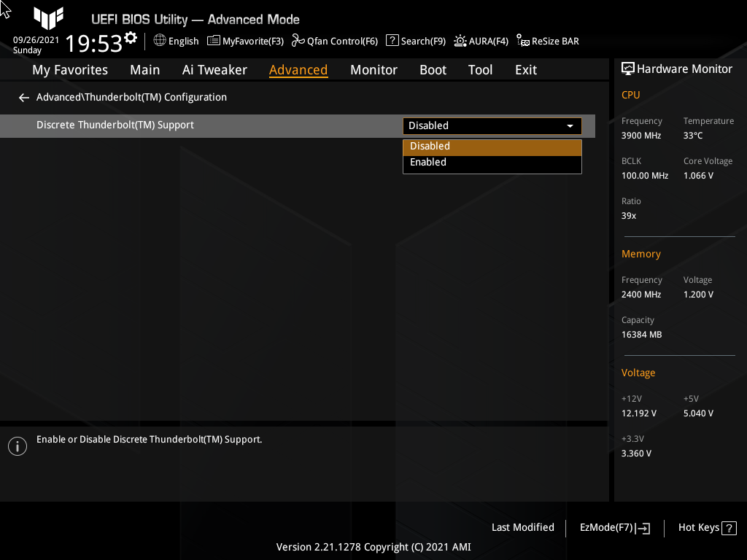Click the Hardware Monitor panel icon
This screenshot has width=747, height=560.
628,69
